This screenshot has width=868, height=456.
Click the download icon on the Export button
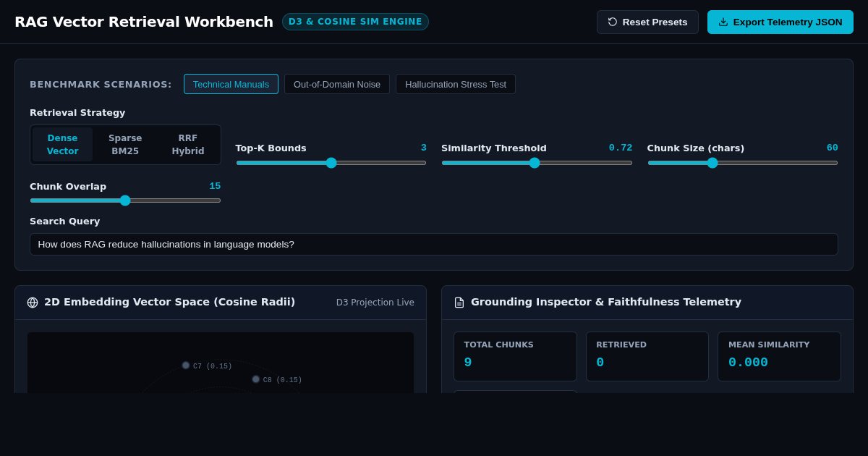pos(723,22)
